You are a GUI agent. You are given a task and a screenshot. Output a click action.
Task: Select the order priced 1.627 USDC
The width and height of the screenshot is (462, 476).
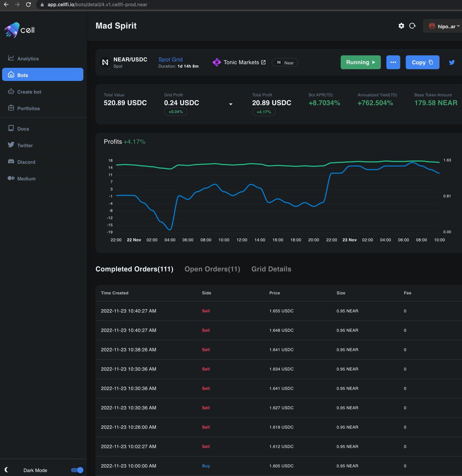click(279, 408)
